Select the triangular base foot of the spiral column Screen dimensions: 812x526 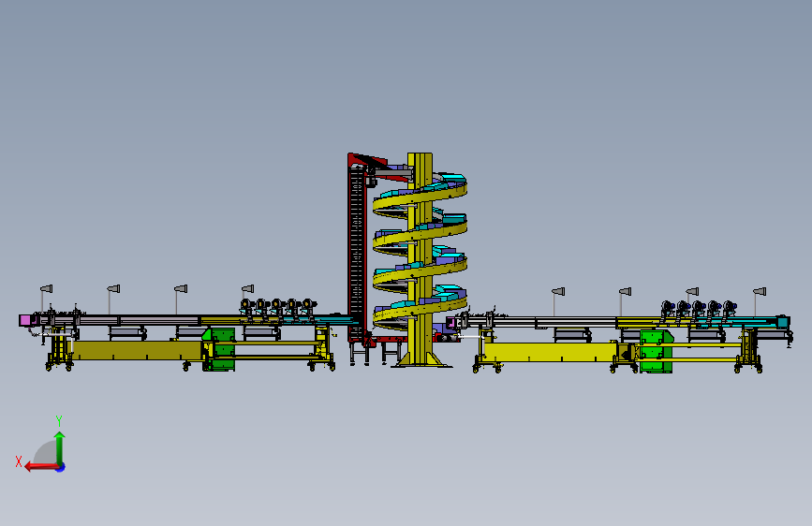click(421, 359)
